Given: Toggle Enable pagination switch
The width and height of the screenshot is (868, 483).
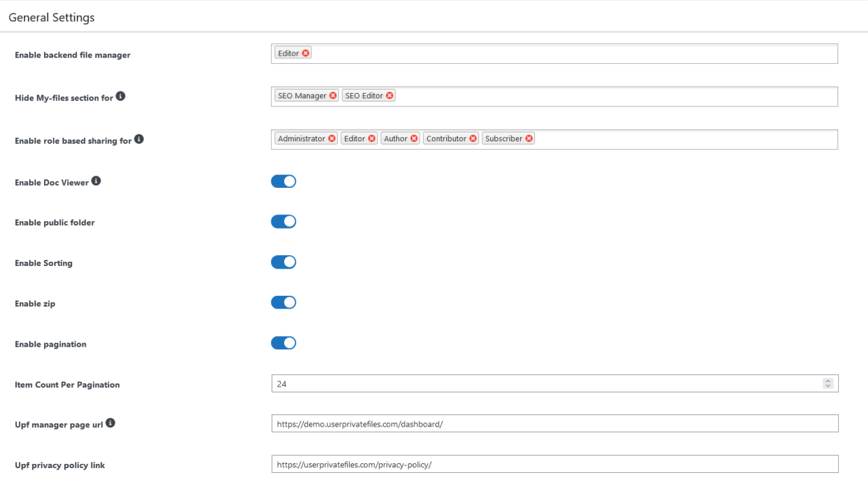Looking at the screenshot, I should (283, 343).
